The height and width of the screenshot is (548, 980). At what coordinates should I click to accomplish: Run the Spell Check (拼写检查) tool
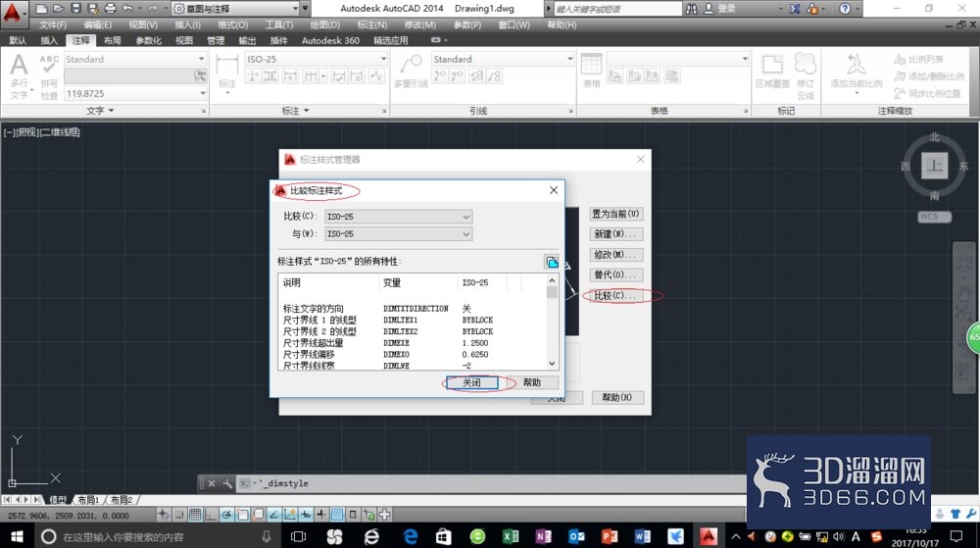click(x=49, y=76)
